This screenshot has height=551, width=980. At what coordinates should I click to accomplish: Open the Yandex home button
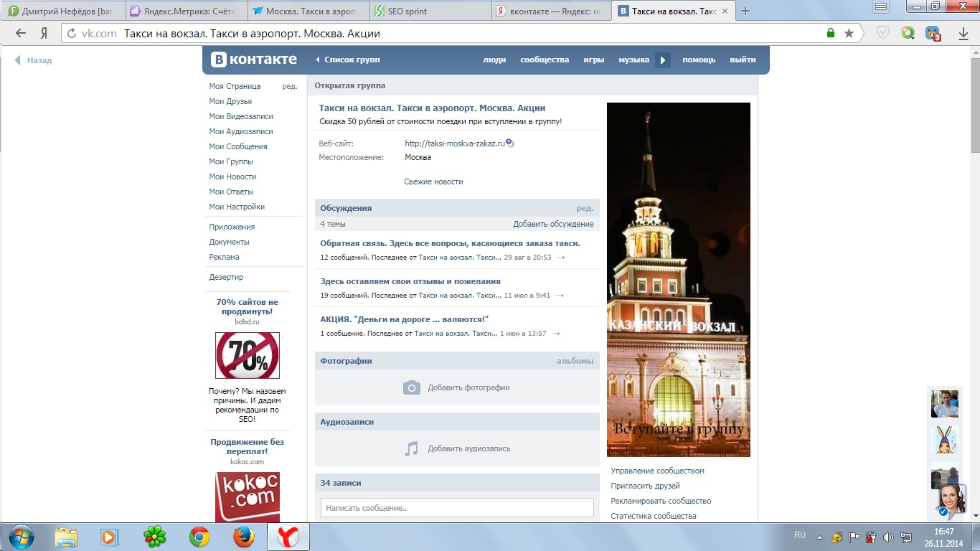[44, 33]
